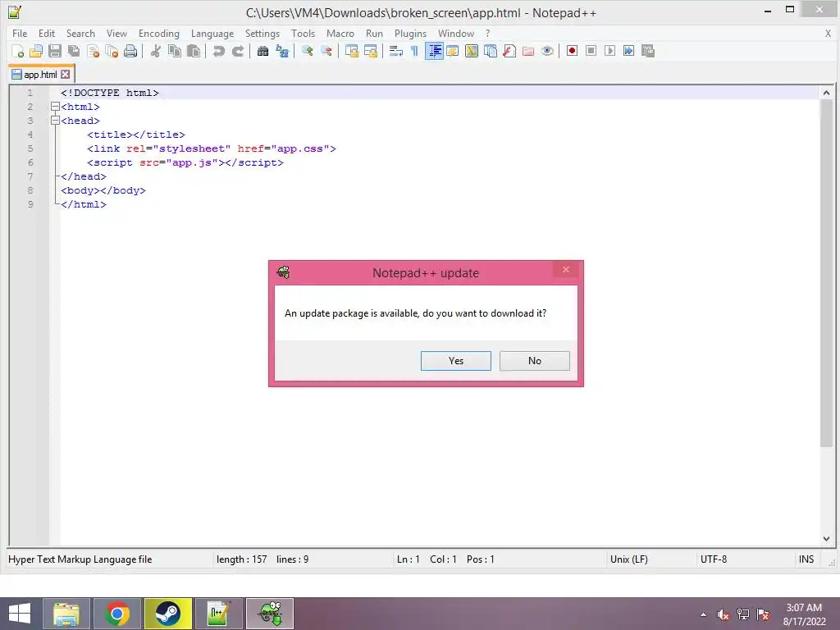
Task: Close the Notepad++ update dialog
Action: pyautogui.click(x=565, y=269)
